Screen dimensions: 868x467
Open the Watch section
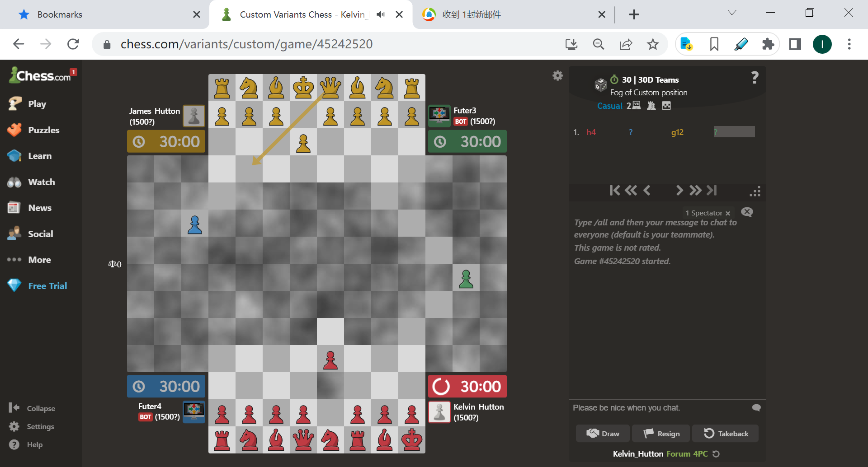pyautogui.click(x=32, y=182)
